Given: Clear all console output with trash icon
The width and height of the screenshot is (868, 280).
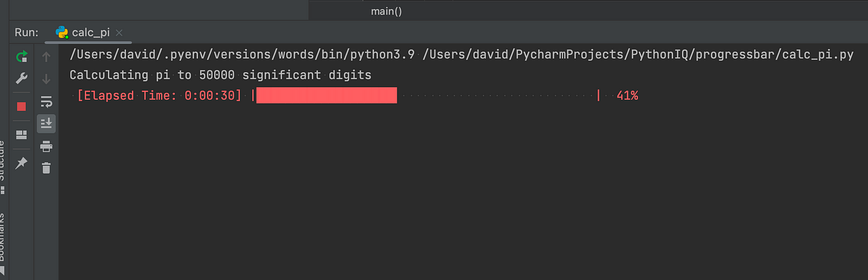Looking at the screenshot, I should pyautogui.click(x=46, y=168).
